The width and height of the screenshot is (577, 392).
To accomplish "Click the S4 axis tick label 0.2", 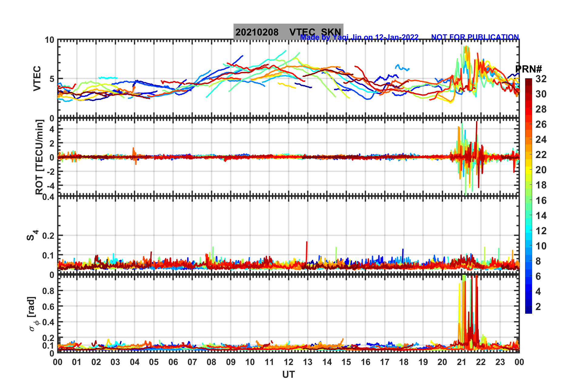I will pyautogui.click(x=48, y=235).
